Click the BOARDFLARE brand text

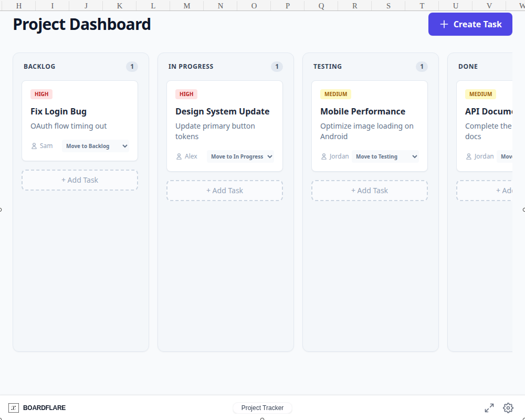click(44, 407)
